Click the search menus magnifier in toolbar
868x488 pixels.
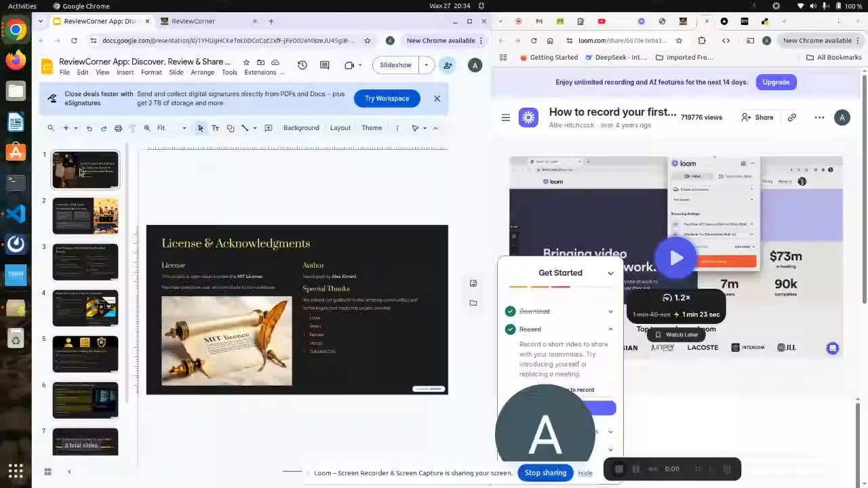tap(51, 128)
